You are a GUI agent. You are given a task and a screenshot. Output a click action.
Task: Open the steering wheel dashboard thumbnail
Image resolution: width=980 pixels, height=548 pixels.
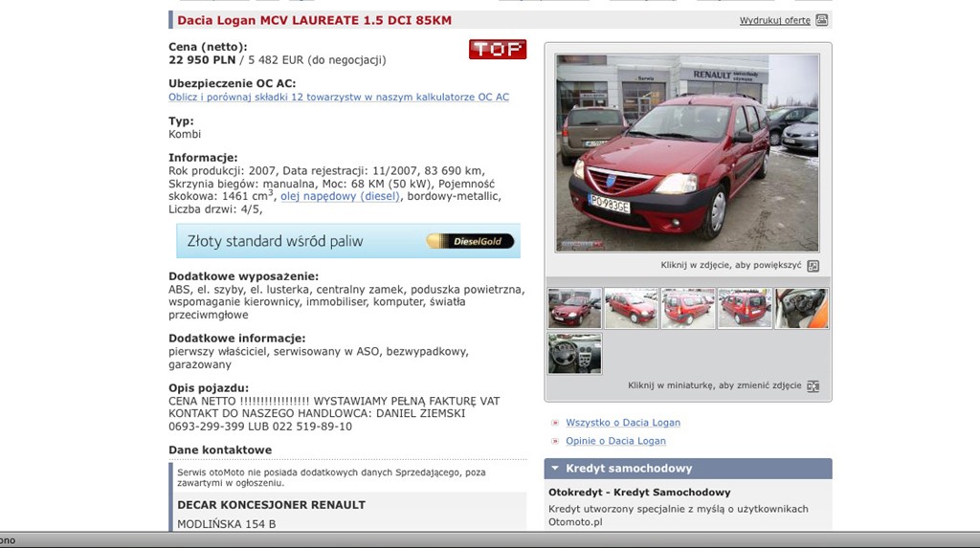pos(574,353)
